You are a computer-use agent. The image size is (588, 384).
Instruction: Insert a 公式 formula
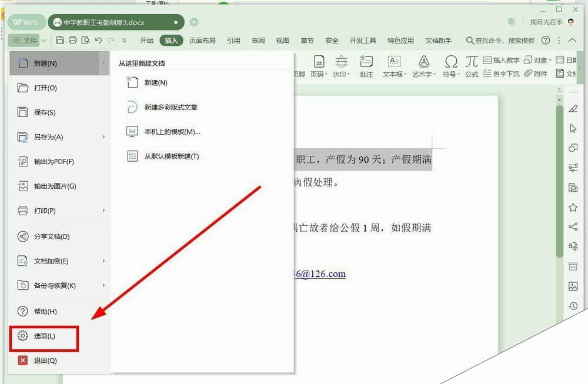click(x=472, y=66)
